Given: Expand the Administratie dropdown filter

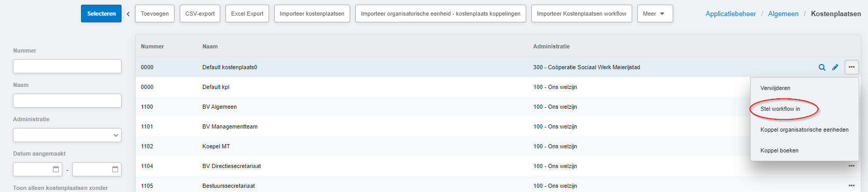Looking at the screenshot, I should (67, 135).
